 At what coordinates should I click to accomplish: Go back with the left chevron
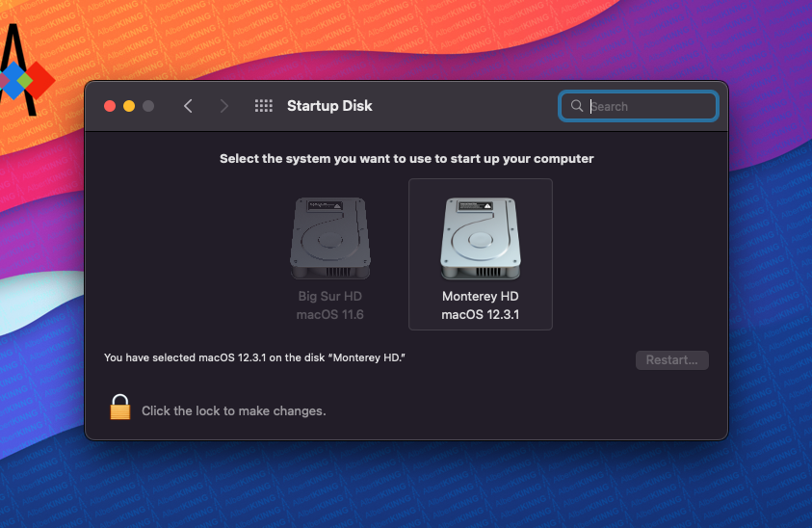[188, 106]
